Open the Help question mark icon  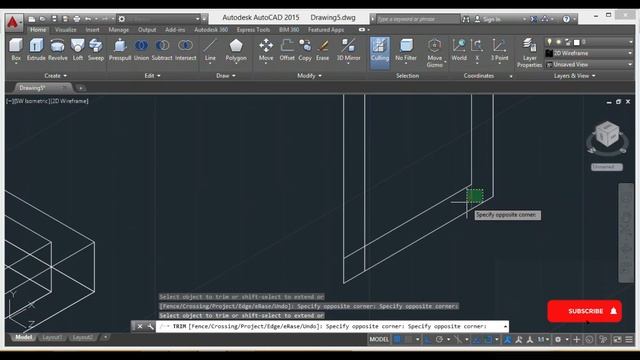tap(566, 19)
